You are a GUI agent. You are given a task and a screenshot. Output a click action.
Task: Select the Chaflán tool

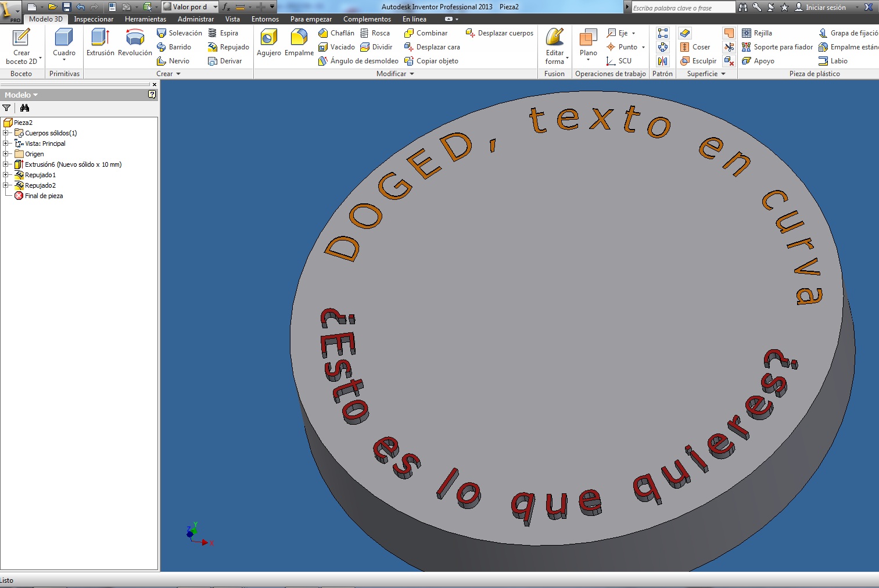tap(336, 33)
